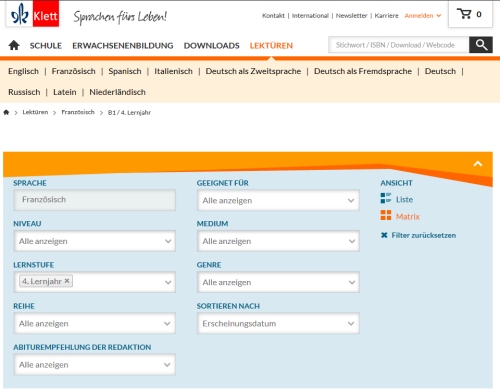Open the Anmelden dropdown
This screenshot has width=500, height=391.
point(423,16)
